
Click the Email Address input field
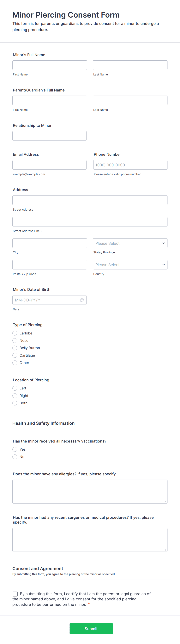(49, 164)
